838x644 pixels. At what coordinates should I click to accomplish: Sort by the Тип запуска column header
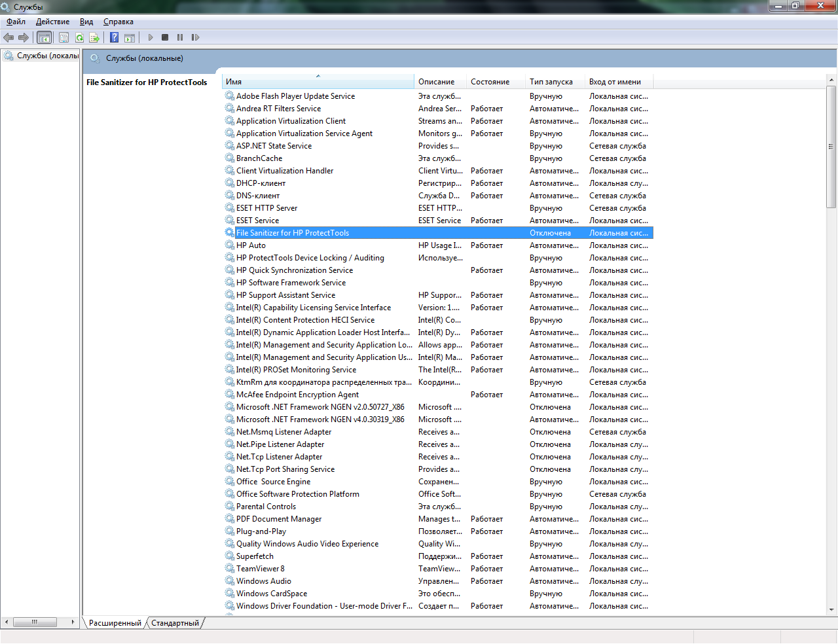click(555, 82)
